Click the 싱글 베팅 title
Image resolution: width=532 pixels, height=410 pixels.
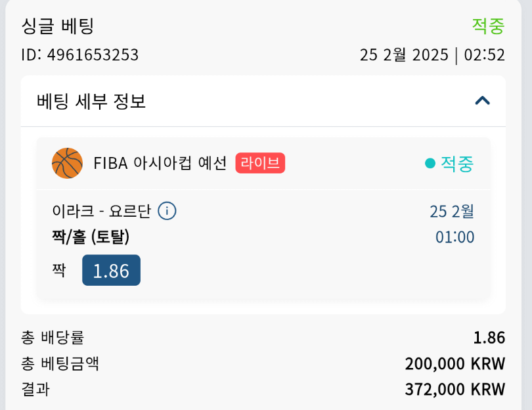[x=58, y=26]
